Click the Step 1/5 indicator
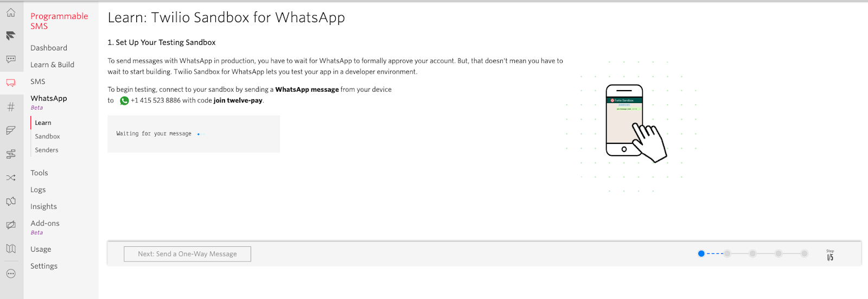Screen dimensions: 868x299 click(x=830, y=255)
